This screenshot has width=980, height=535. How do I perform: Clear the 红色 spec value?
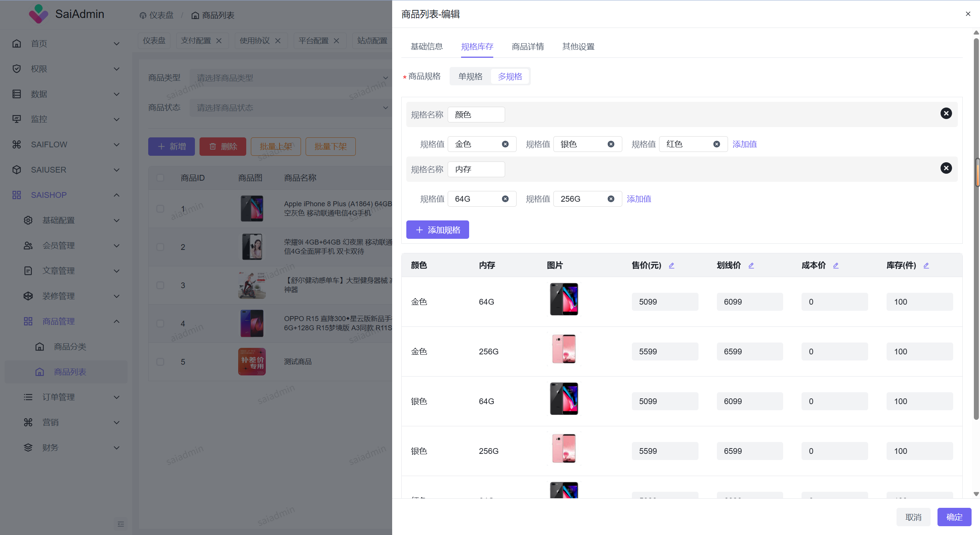(717, 144)
